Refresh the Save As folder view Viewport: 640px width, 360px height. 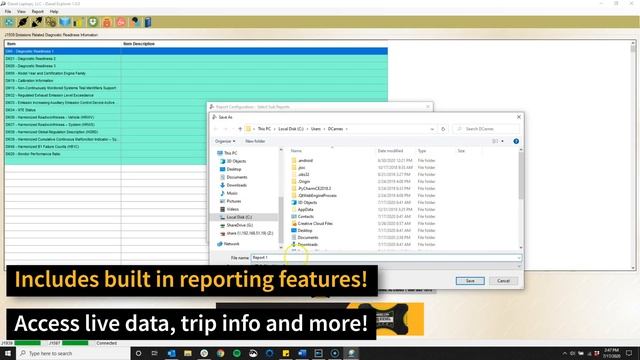pyautogui.click(x=443, y=129)
